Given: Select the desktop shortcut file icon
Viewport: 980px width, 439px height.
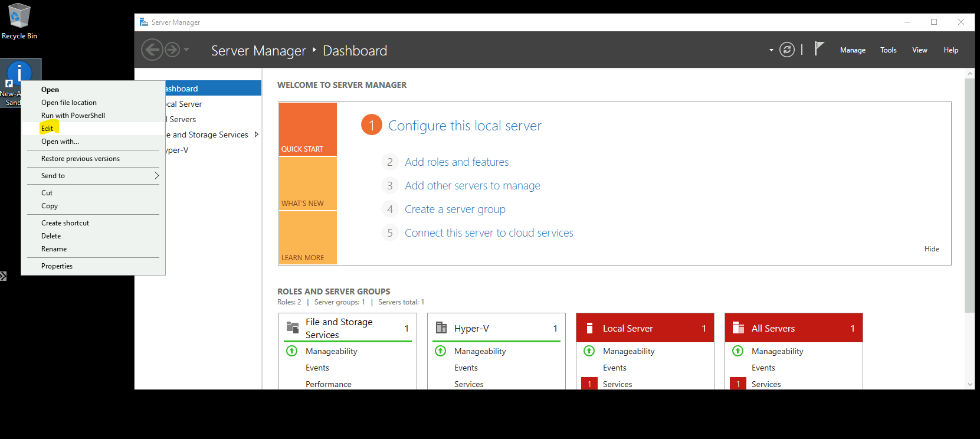Looking at the screenshot, I should click(19, 83).
